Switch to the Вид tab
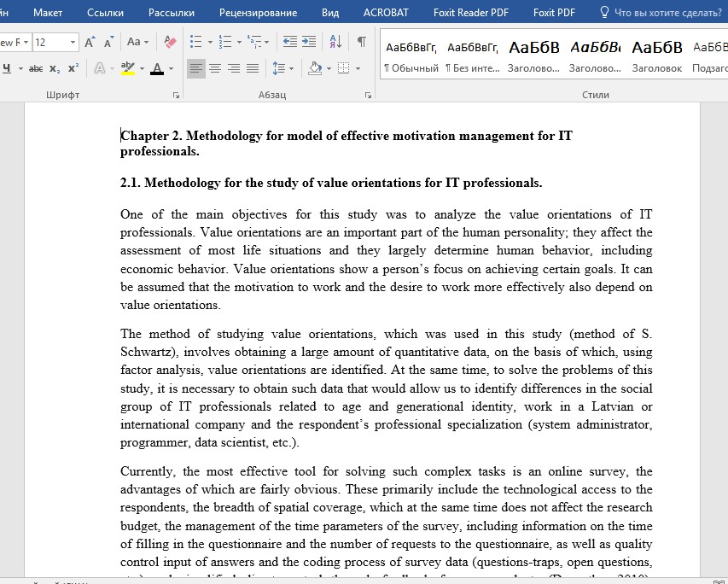This screenshot has height=584, width=728. tap(330, 13)
